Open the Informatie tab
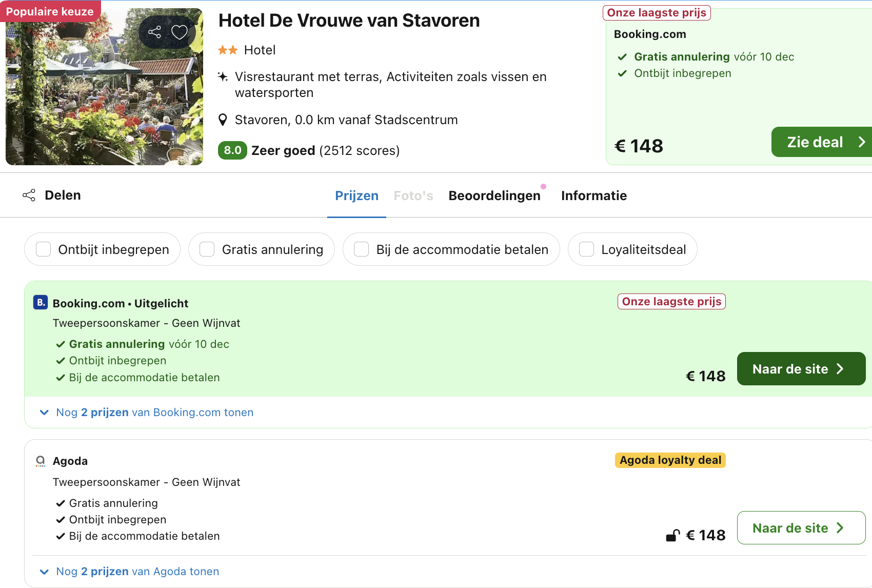The height and width of the screenshot is (588, 872). pos(594,195)
